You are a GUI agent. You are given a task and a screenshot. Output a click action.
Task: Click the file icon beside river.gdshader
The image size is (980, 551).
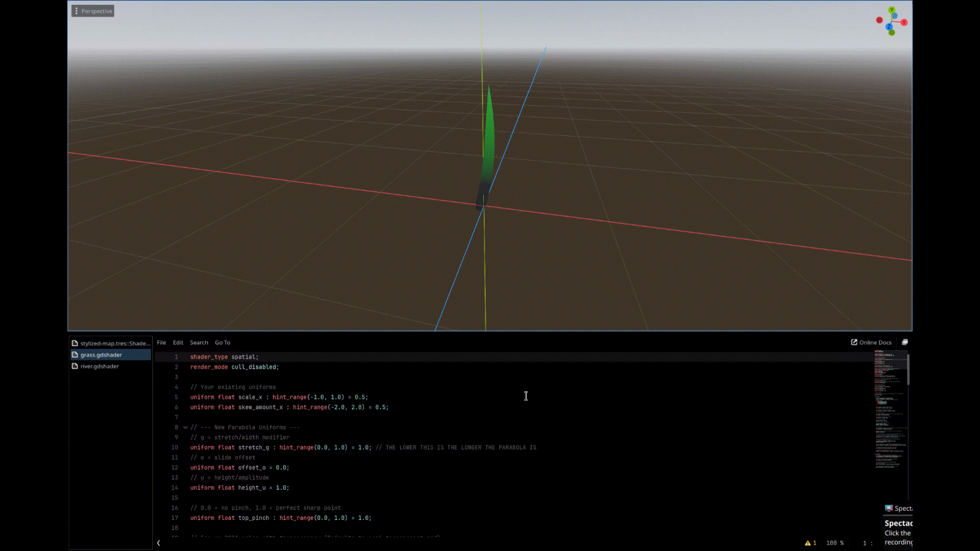click(76, 366)
